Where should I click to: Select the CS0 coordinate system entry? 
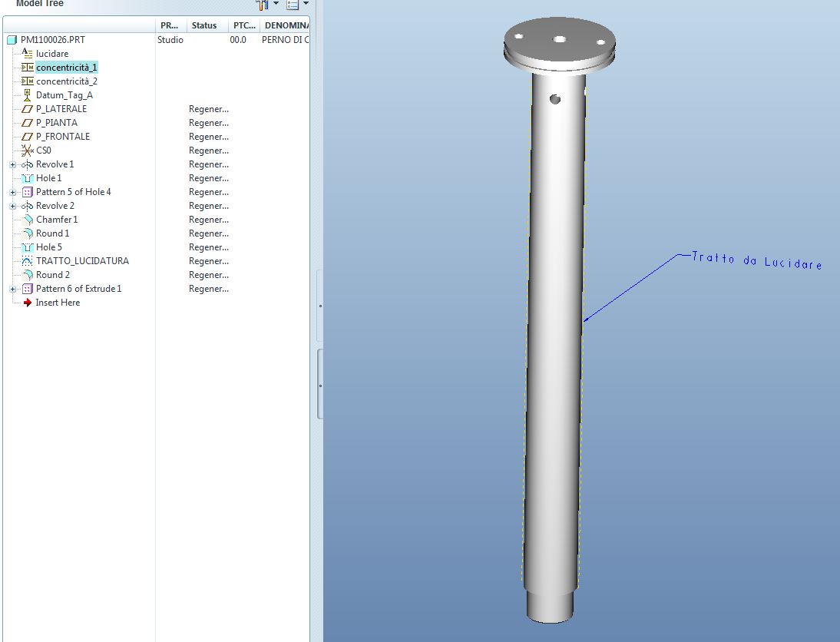click(x=44, y=151)
